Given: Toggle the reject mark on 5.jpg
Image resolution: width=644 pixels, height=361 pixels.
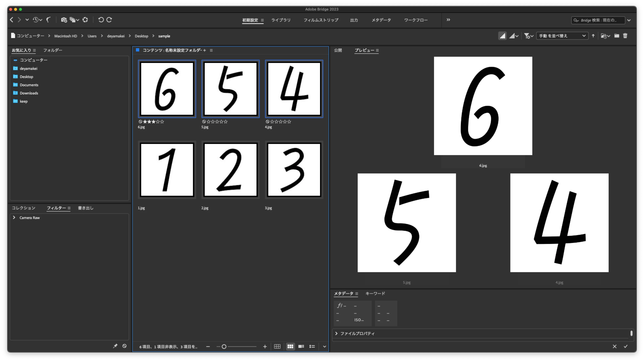Looking at the screenshot, I should pos(204,122).
